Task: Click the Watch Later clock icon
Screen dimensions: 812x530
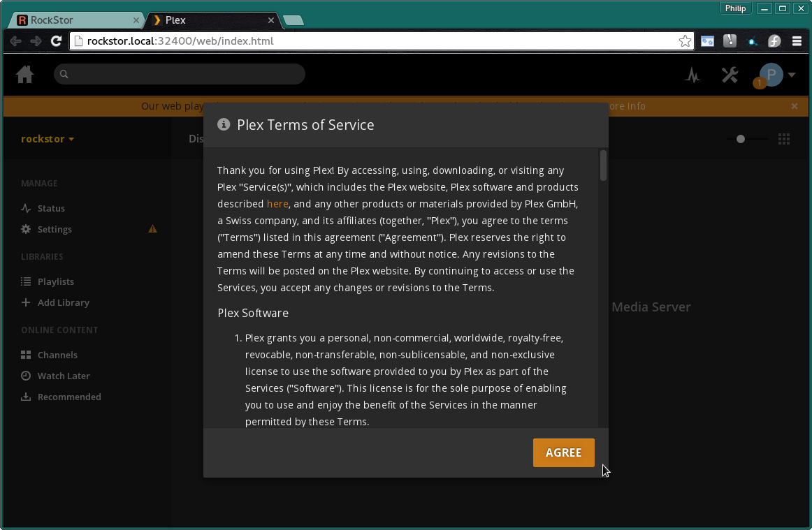Action: [26, 376]
